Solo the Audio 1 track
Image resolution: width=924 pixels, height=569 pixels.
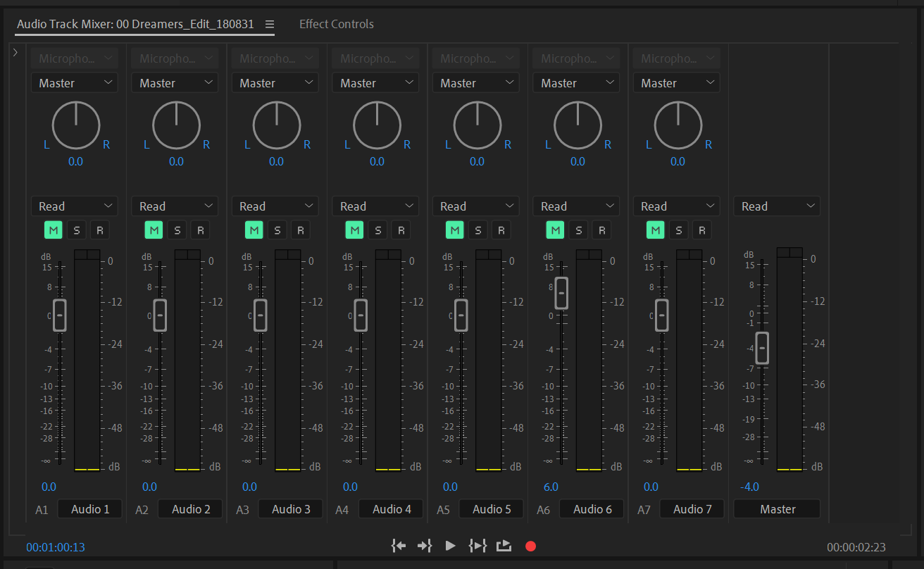pyautogui.click(x=77, y=230)
